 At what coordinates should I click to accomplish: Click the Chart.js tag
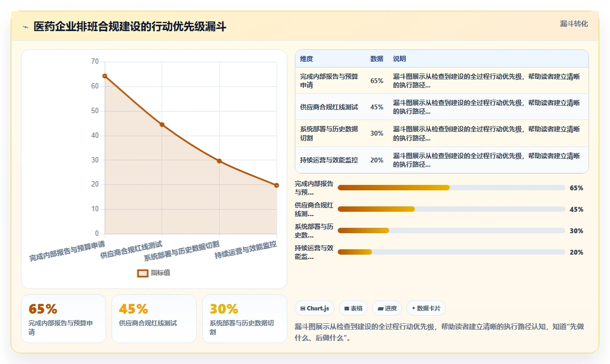pyautogui.click(x=315, y=308)
